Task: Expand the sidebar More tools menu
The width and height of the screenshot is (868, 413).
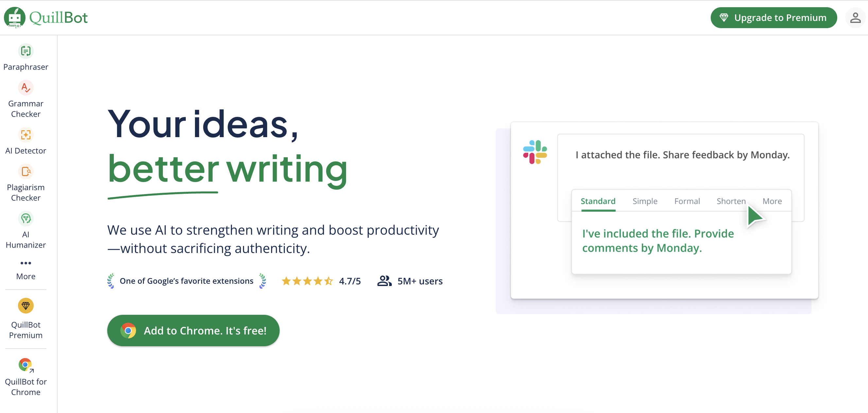Action: click(x=26, y=263)
